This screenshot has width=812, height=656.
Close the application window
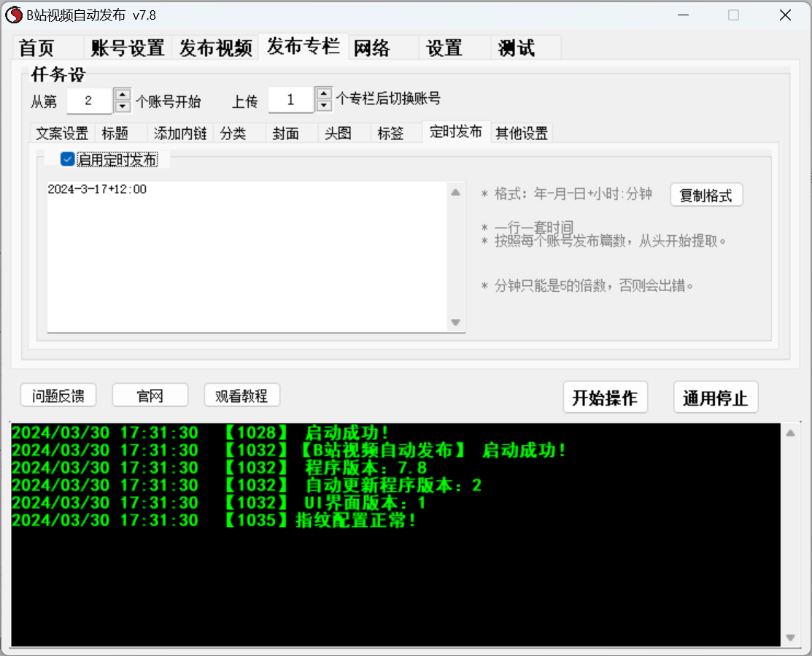(x=785, y=15)
